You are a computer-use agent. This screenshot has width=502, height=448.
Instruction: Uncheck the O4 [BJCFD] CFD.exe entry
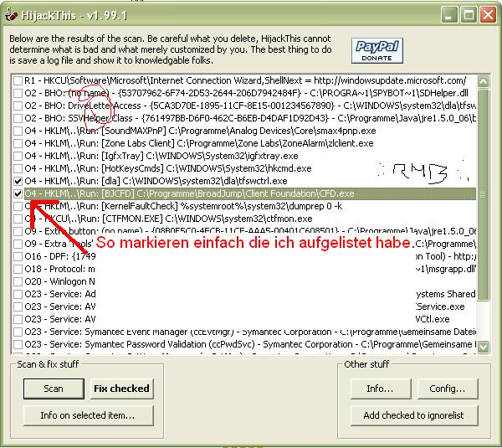coord(18,193)
